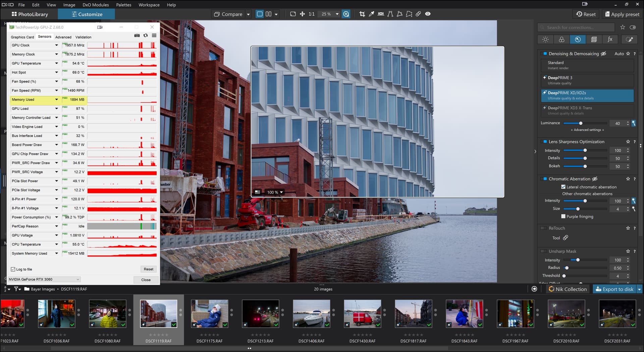Select the DSCF1213.RAF thumbnail
This screenshot has height=352, width=644.
260,314
